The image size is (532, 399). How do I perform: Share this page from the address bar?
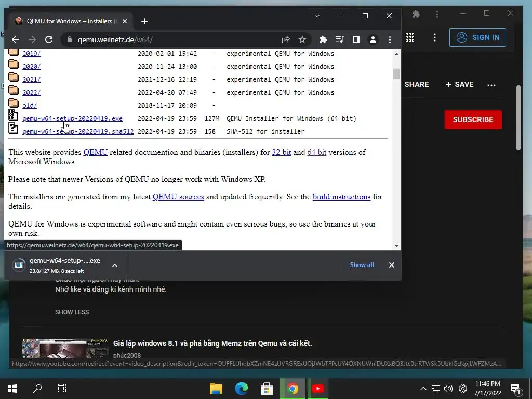(286, 39)
